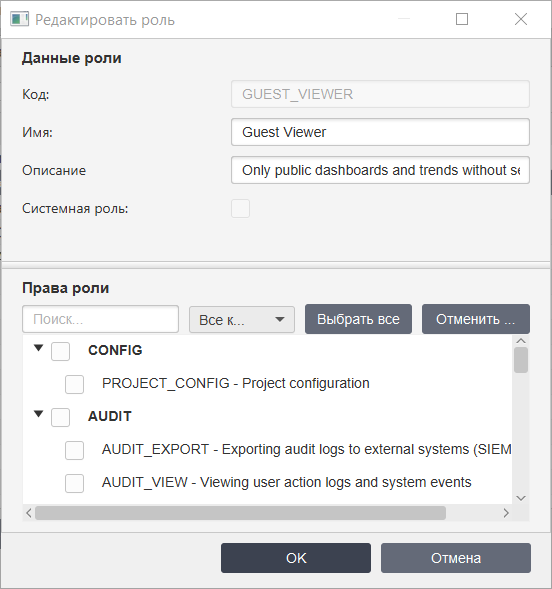Open the Все к... category dropdown

[x=242, y=320]
